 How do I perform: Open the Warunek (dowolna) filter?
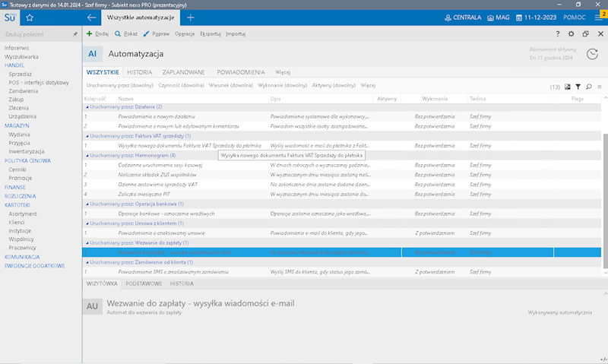[x=231, y=85]
